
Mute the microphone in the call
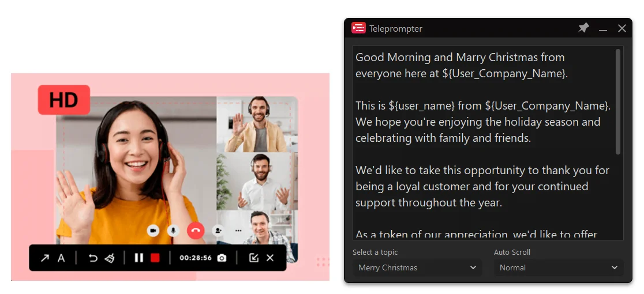173,231
